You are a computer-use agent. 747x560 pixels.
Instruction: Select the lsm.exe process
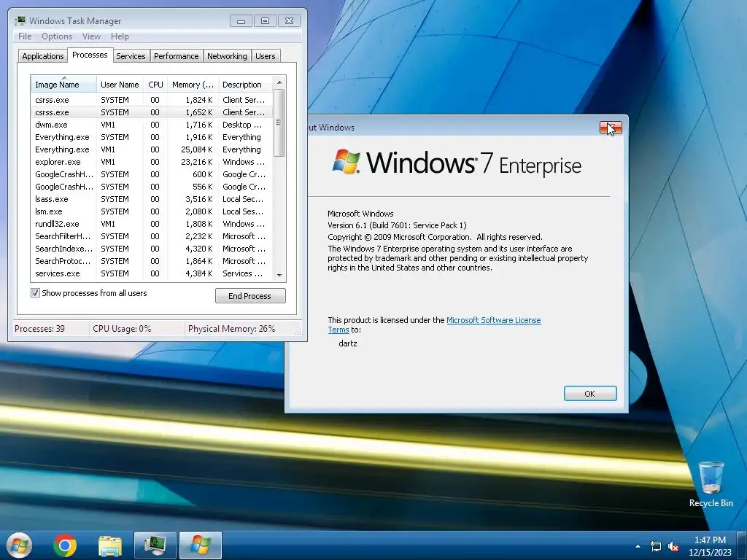click(152, 211)
